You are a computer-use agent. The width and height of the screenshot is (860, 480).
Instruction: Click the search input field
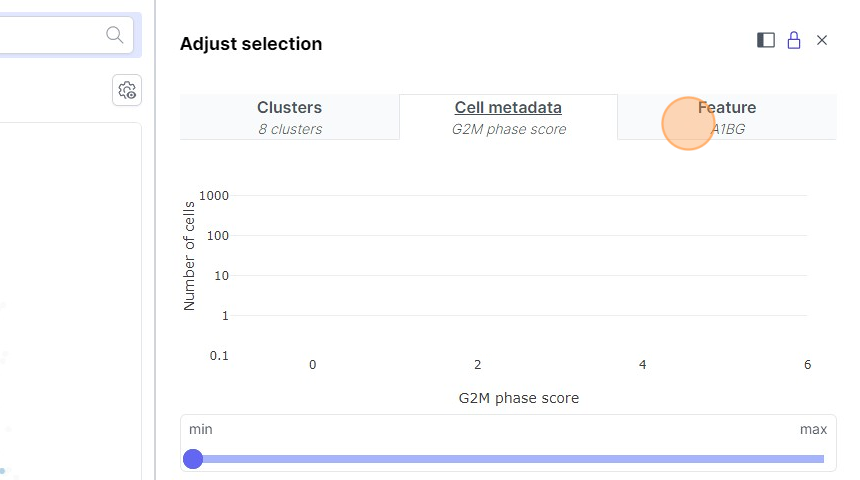pyautogui.click(x=50, y=35)
